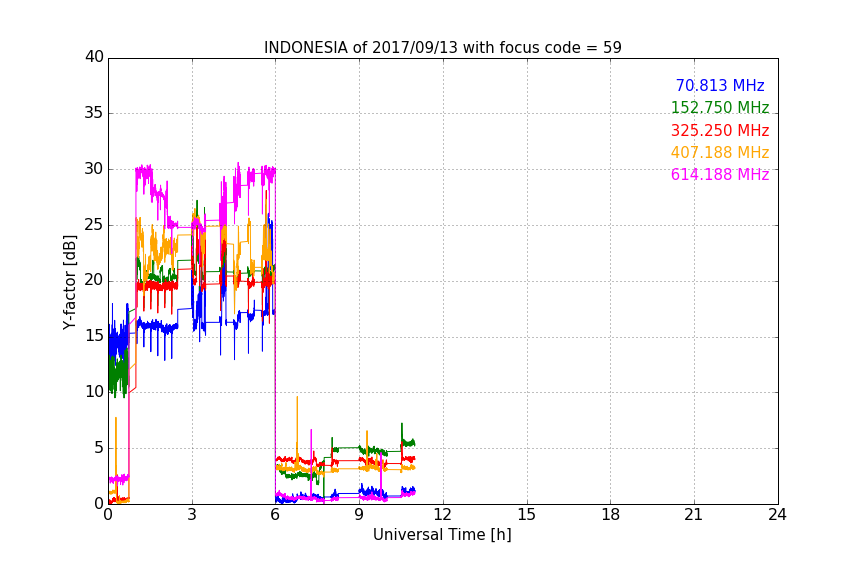Click the 'Y-factor [dB]' axis label
Viewport: 864px width, 576px height.
pyautogui.click(x=69, y=282)
